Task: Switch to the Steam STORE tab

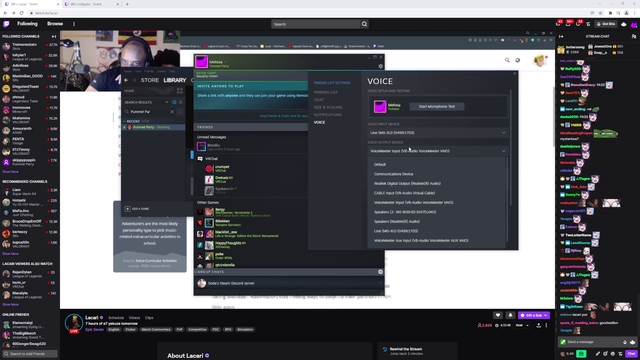Action: [150, 80]
